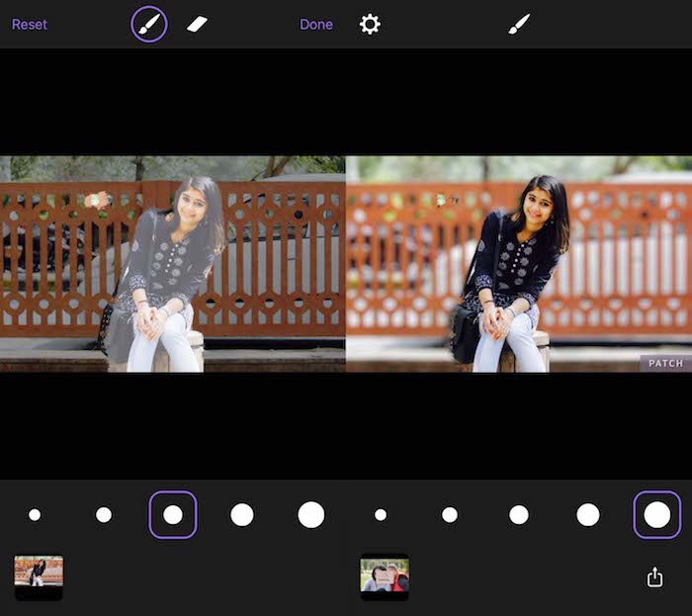This screenshot has width=692, height=616.
Task: Tap the share export icon
Action: coord(654,576)
